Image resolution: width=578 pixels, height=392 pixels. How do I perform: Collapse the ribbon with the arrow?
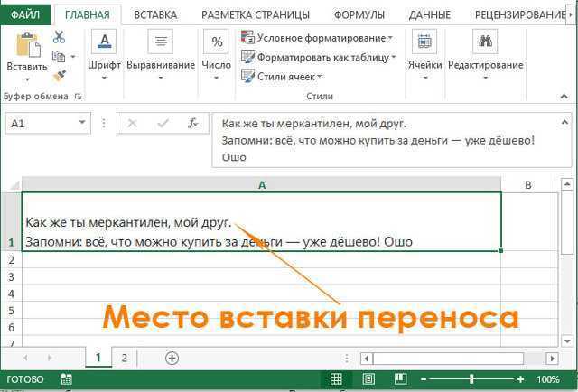(x=564, y=97)
